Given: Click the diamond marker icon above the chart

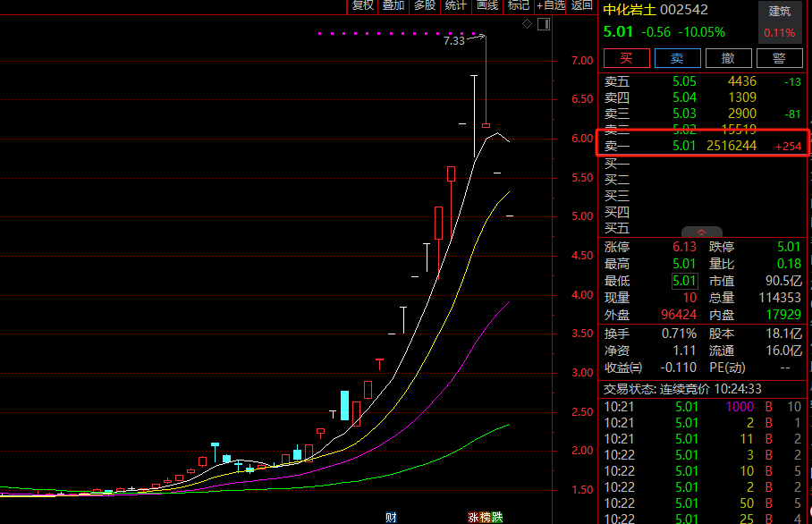Looking at the screenshot, I should [x=528, y=23].
